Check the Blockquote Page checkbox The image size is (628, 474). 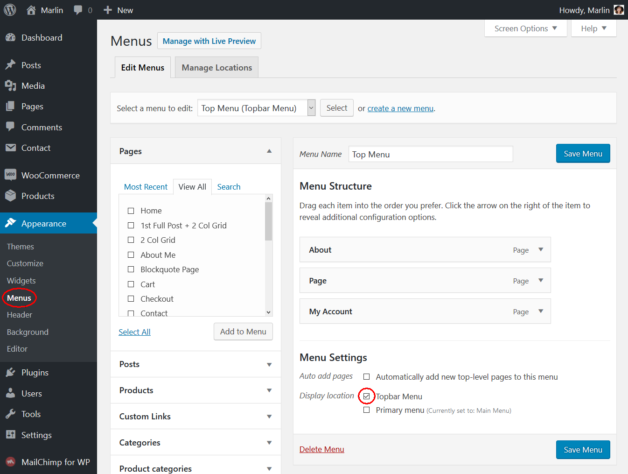click(131, 269)
